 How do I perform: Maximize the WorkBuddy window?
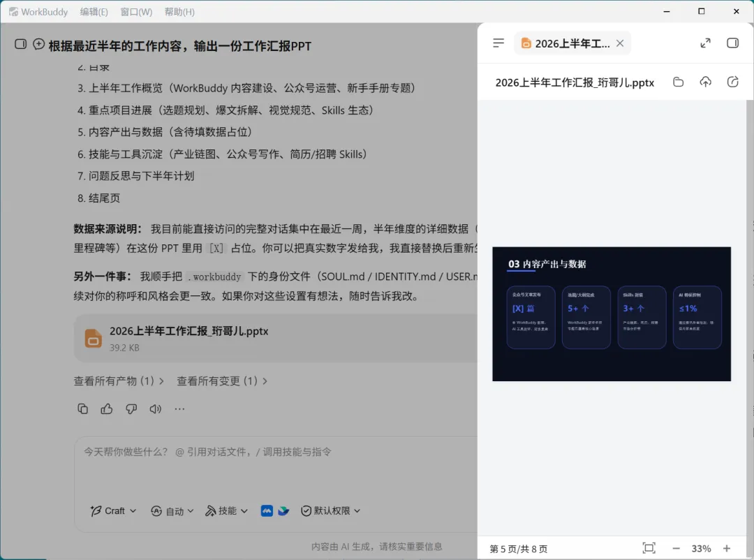click(x=701, y=12)
